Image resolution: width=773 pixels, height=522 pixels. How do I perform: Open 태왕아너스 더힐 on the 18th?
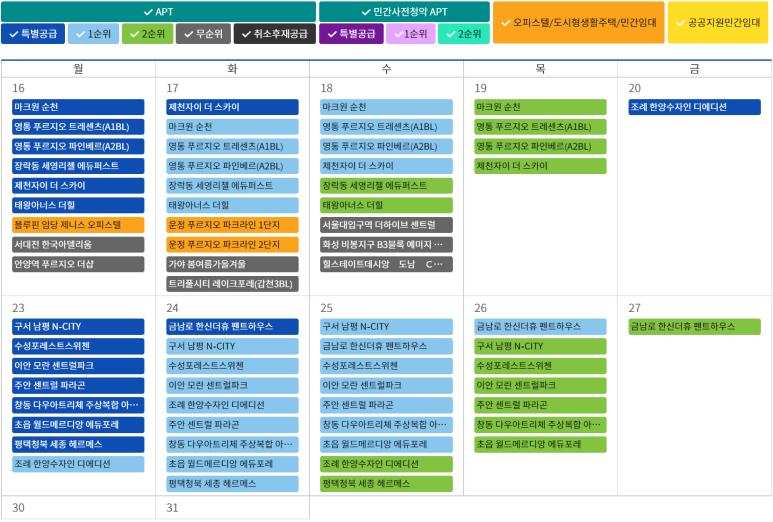click(x=386, y=206)
